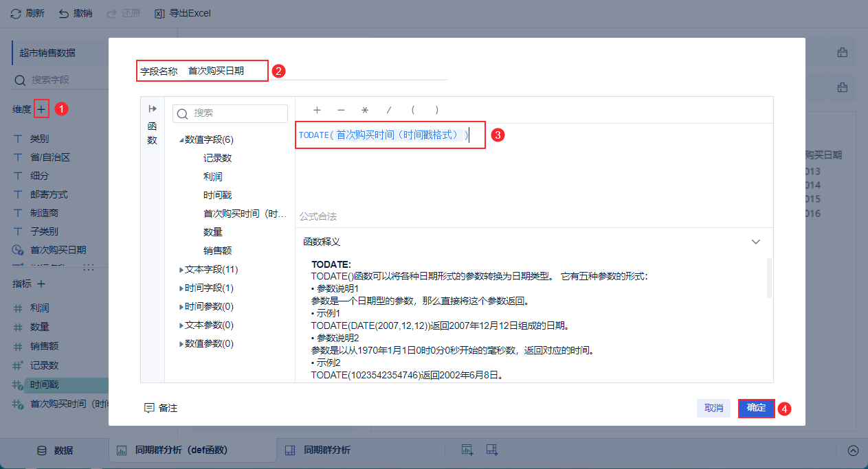Select the 利润 indicator in sidebar
The image size is (868, 469).
pos(39,308)
